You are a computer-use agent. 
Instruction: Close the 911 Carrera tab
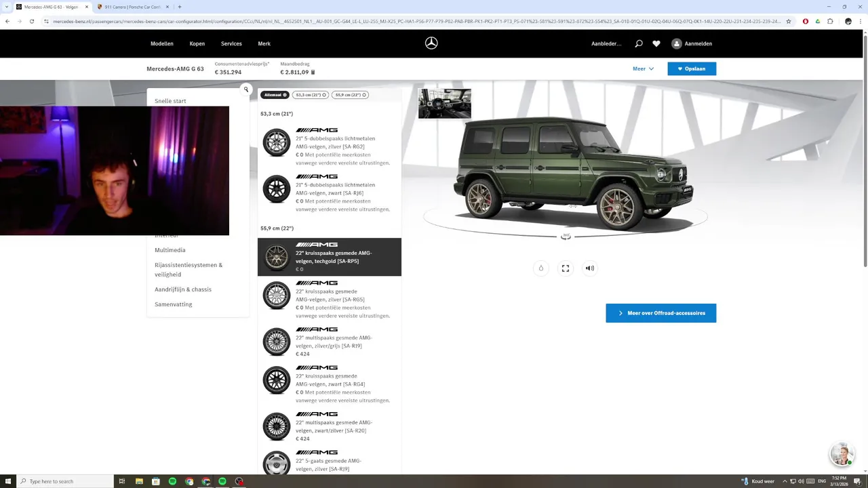[x=167, y=7]
